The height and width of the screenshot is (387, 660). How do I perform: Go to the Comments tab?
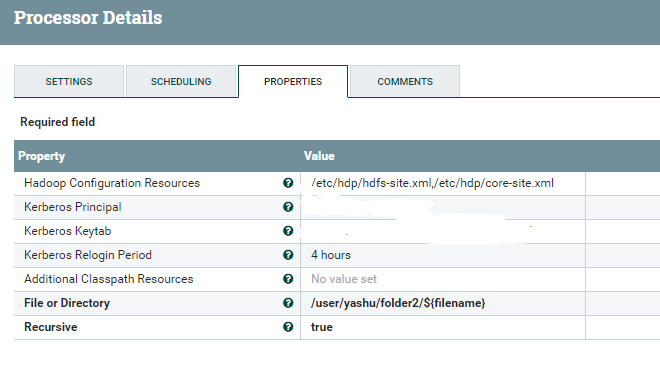click(405, 81)
